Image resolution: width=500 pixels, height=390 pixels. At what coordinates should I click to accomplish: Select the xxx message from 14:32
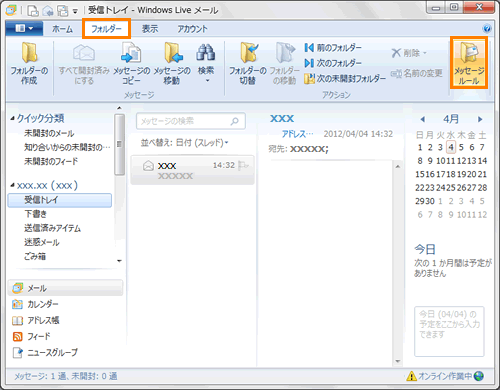click(x=192, y=170)
